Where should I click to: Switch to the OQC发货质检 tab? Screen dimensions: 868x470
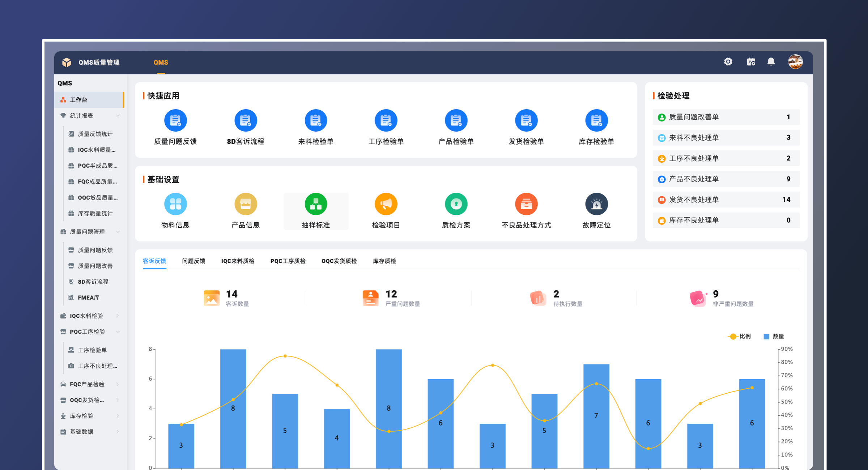point(339,261)
